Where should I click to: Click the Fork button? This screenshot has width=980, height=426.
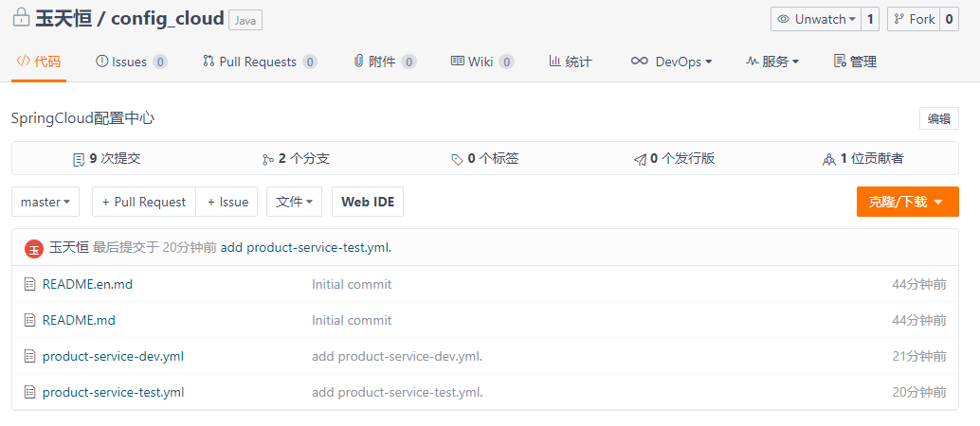pos(914,19)
